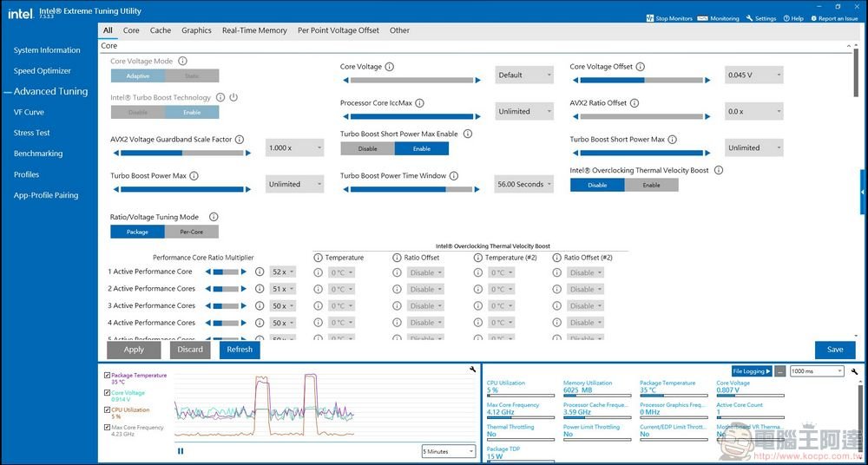Select Per-Core tuning mode
Image resolution: width=868 pixels, height=465 pixels.
coord(191,232)
